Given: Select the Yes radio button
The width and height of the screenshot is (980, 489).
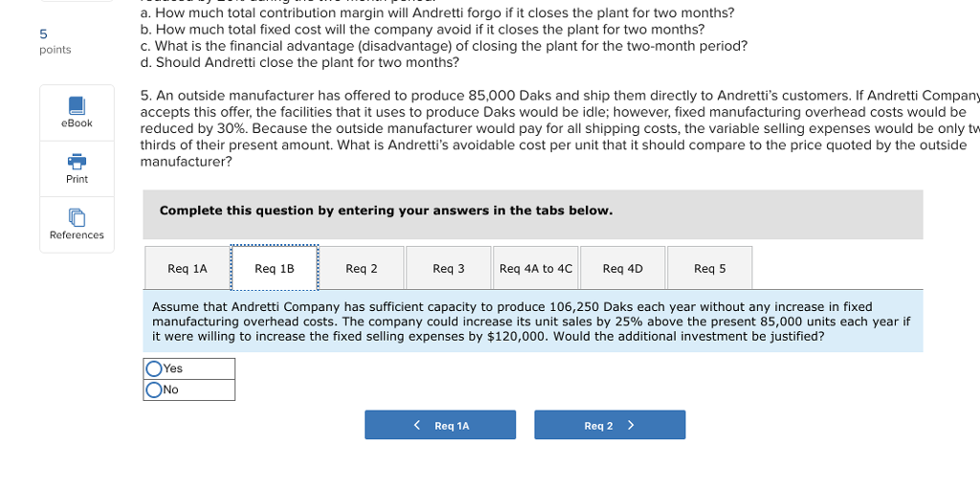Looking at the screenshot, I should click(154, 369).
